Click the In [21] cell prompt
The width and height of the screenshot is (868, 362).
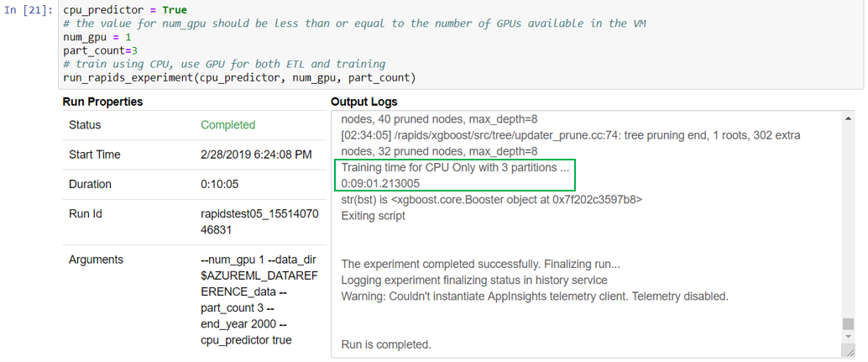(29, 10)
